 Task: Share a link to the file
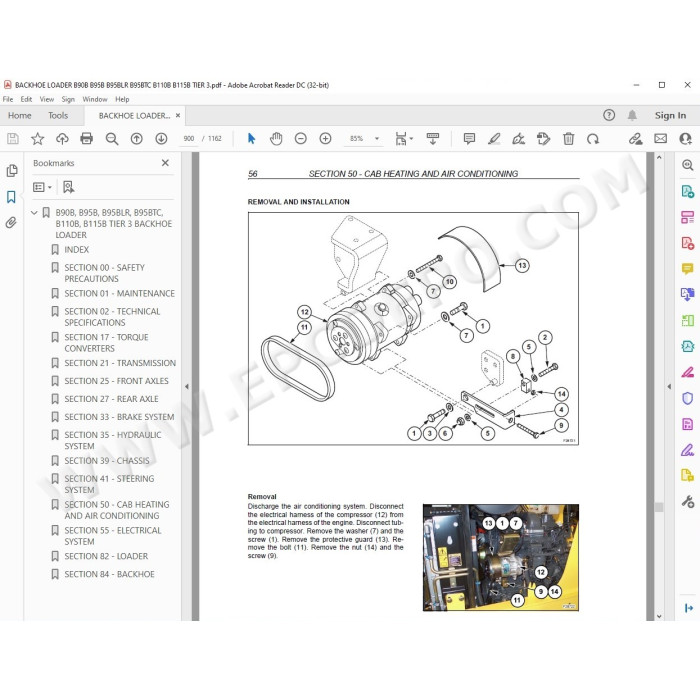pos(635,139)
